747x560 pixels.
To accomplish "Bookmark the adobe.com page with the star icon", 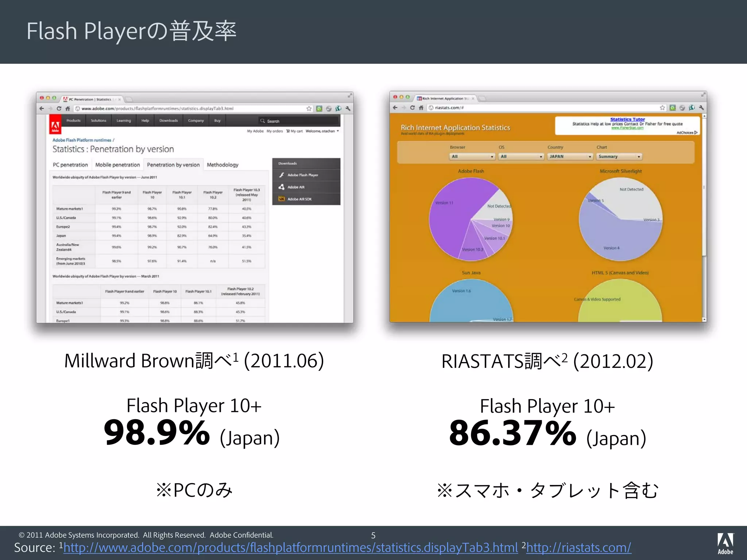I will 309,109.
